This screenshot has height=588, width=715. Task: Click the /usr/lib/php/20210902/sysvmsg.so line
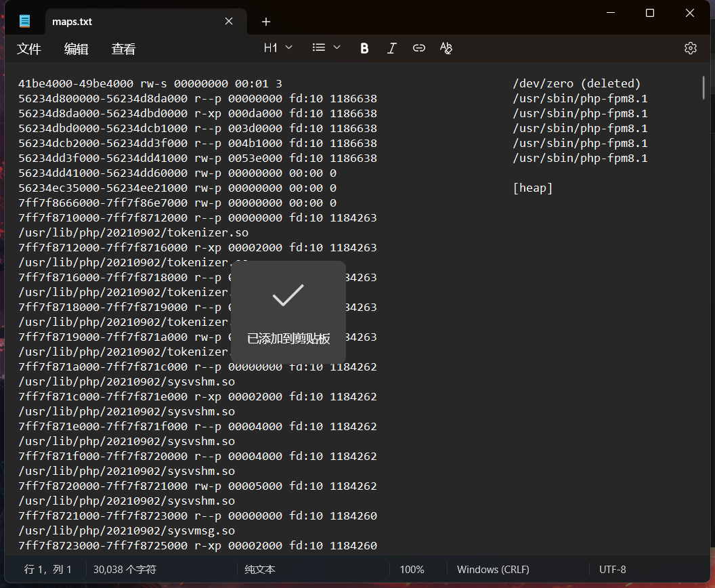[x=127, y=530]
